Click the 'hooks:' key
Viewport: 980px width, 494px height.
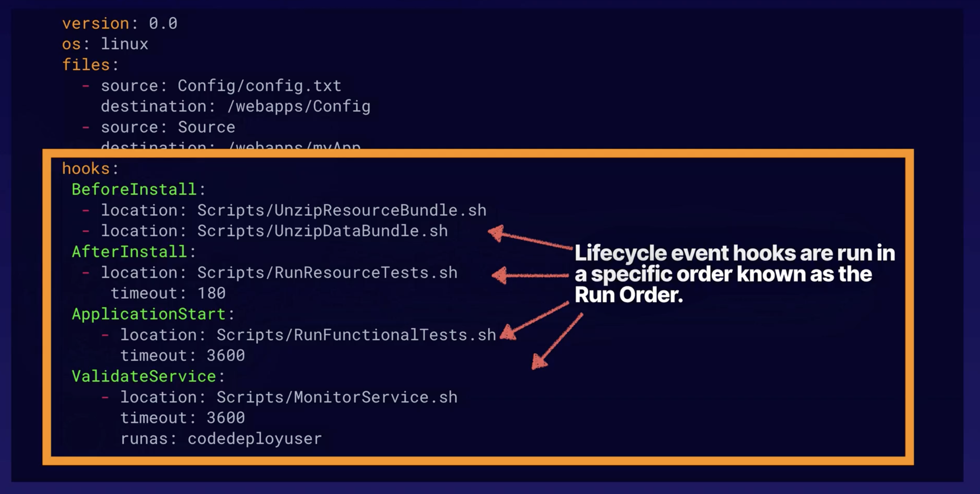coord(90,169)
